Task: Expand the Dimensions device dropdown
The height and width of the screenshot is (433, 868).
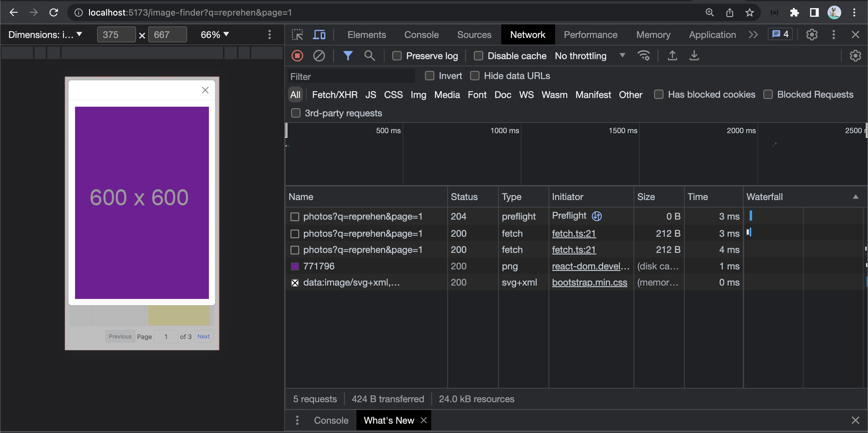Action: coord(45,35)
